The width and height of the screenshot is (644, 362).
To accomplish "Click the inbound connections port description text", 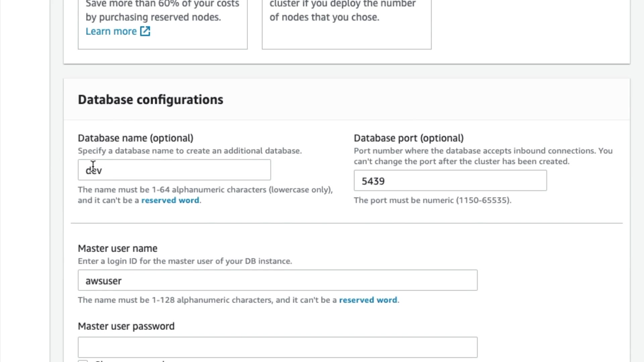I will 483,156.
